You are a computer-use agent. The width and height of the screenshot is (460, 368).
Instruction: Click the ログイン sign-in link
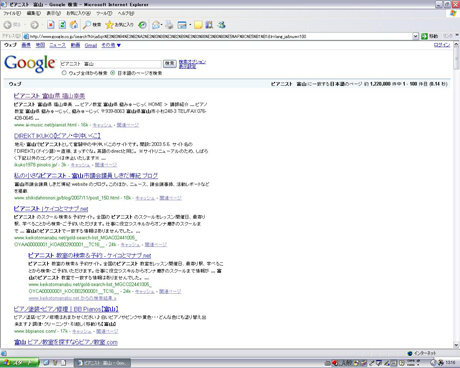[x=442, y=45]
